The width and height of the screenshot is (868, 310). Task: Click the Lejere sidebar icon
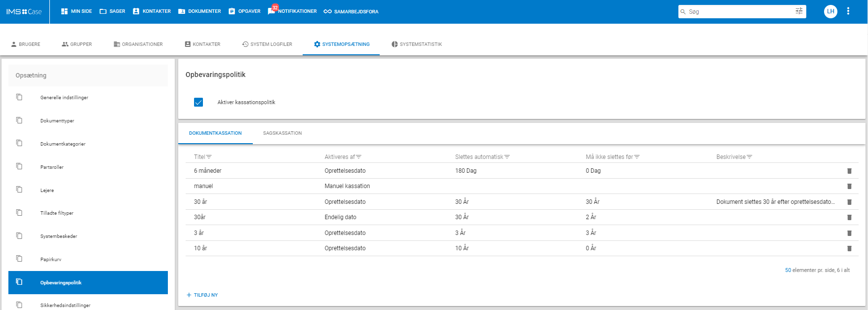point(19,190)
